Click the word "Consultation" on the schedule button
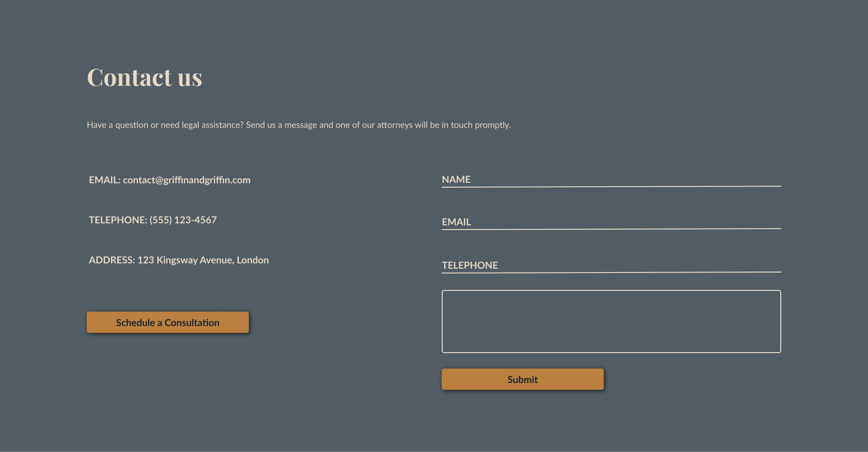The image size is (868, 452). (192, 322)
